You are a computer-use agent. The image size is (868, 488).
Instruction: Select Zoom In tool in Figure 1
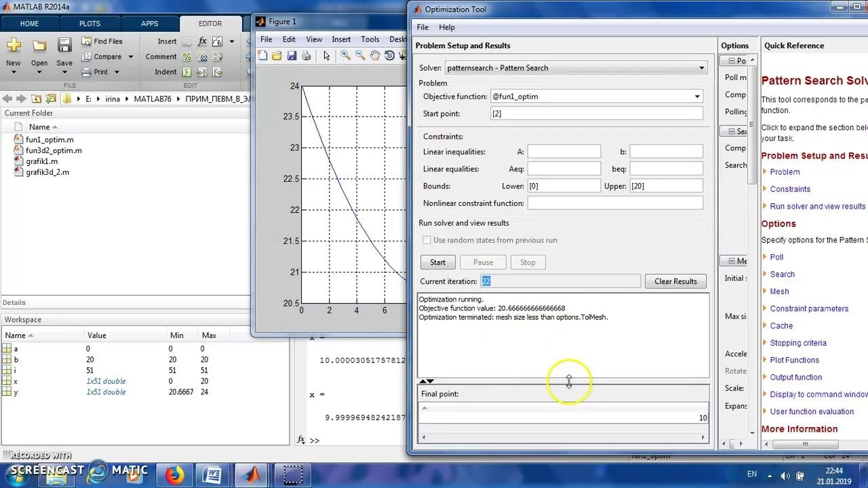pyautogui.click(x=345, y=56)
